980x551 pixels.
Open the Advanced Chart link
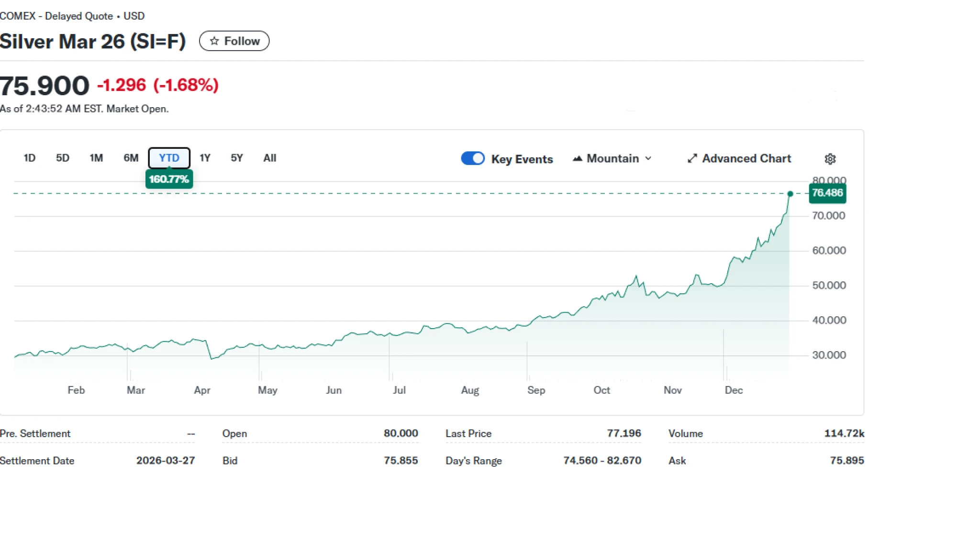746,158
